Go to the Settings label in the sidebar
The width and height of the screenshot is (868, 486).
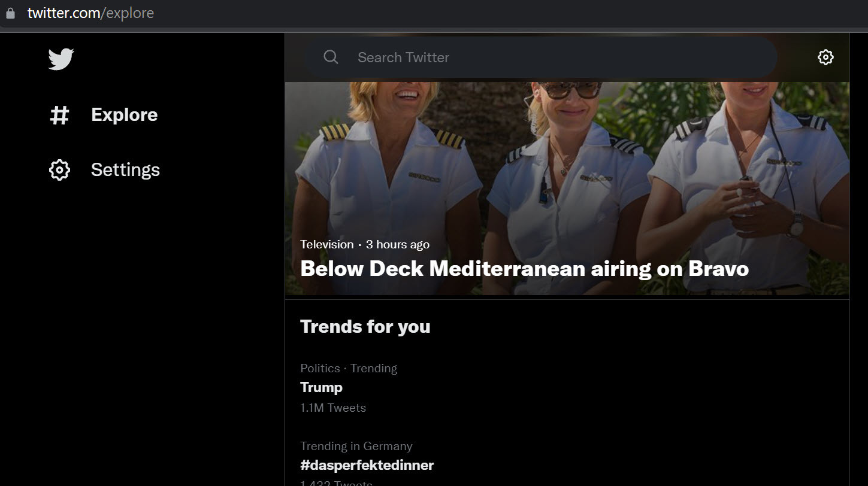(125, 170)
